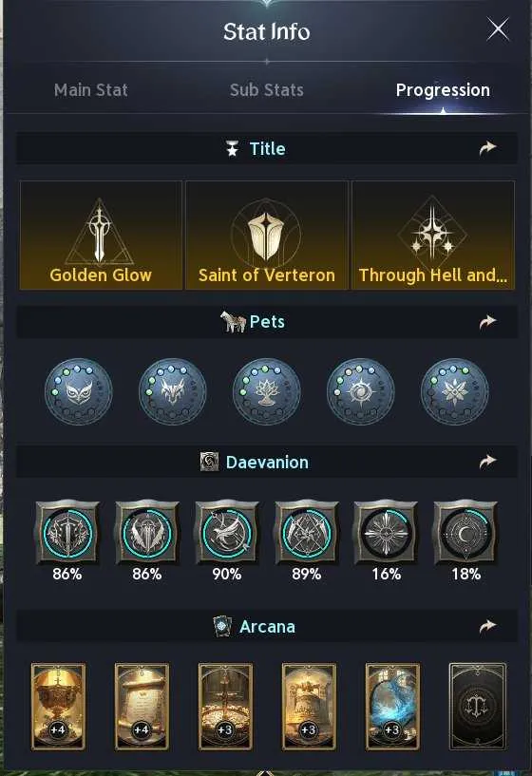Close the Stat Info panel
532x776 pixels.
coord(498,29)
